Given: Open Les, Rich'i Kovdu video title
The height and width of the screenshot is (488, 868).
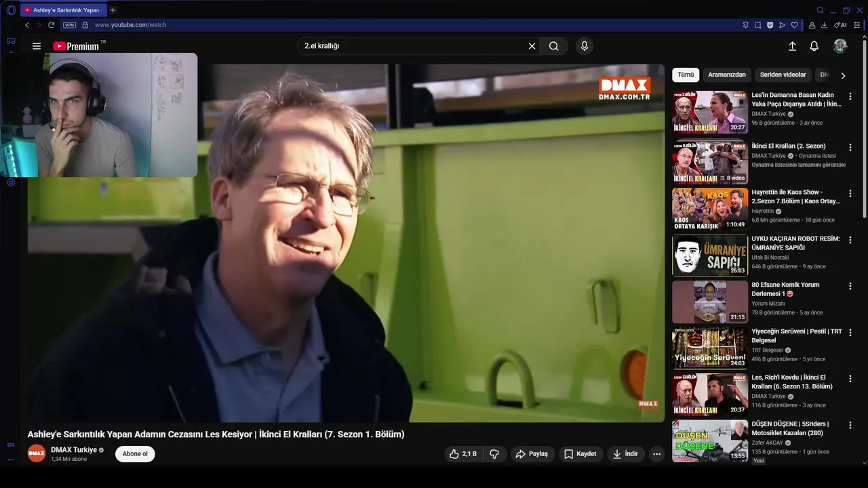Looking at the screenshot, I should (792, 382).
